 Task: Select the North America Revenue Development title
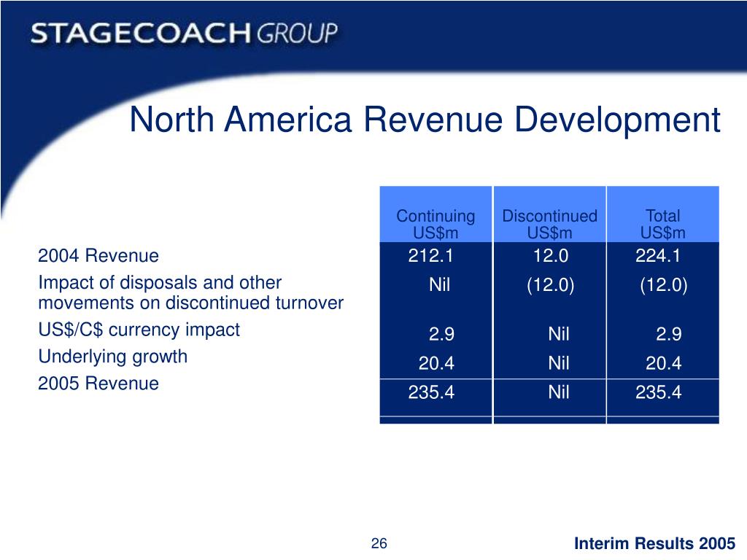click(425, 120)
